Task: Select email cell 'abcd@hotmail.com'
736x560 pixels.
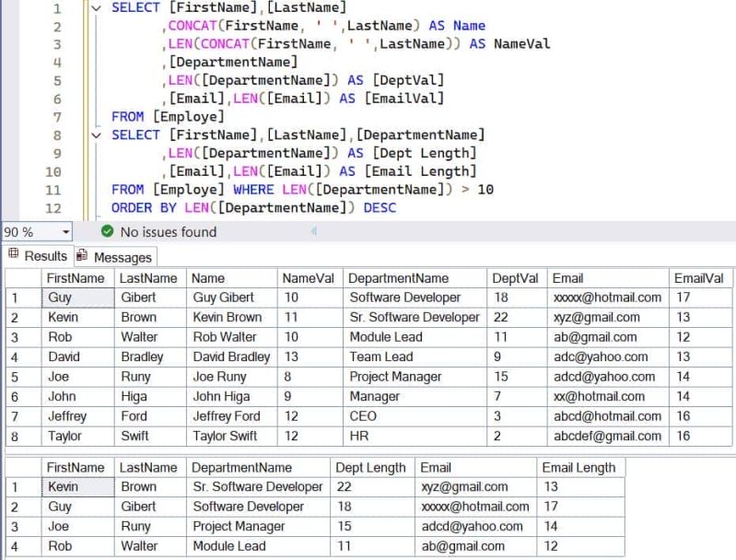Action: (608, 416)
